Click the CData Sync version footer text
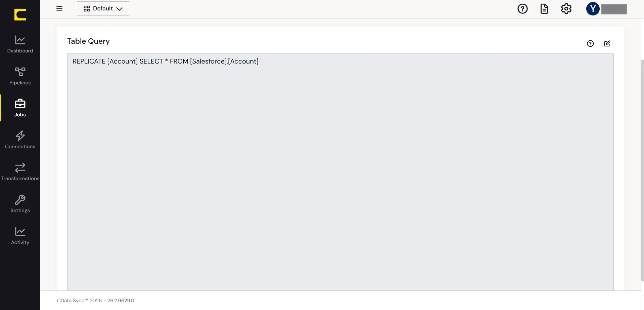The image size is (644, 310). click(96, 301)
